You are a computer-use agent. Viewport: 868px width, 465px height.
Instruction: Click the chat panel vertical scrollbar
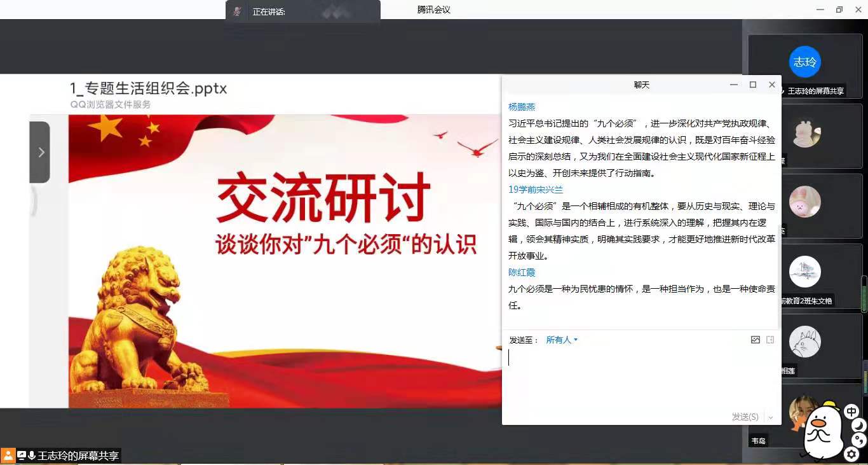coord(779,254)
